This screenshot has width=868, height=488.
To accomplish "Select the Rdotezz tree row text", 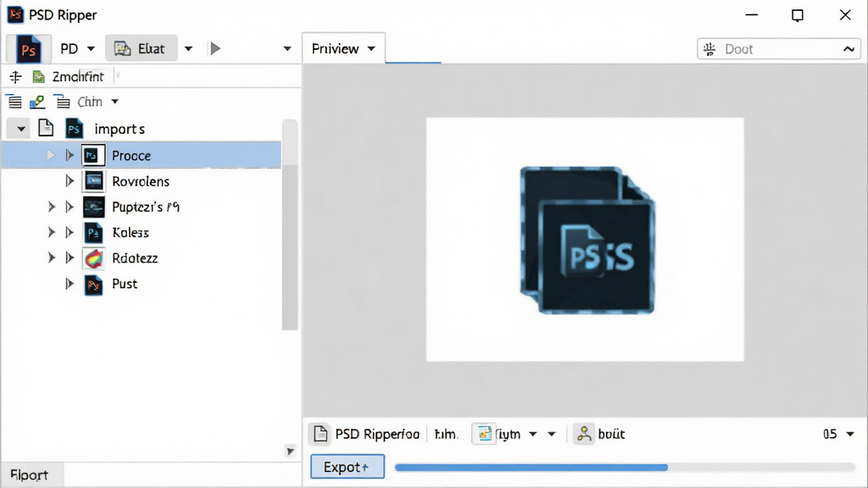I will 135,258.
